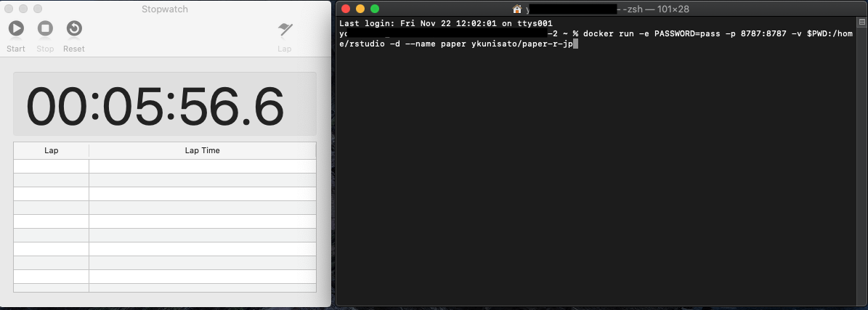Click the home folder icon in Terminal title

click(x=517, y=9)
